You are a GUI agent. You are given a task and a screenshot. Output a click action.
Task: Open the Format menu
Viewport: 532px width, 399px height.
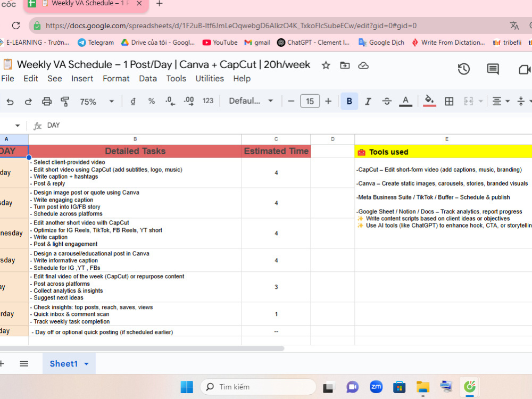(116, 78)
